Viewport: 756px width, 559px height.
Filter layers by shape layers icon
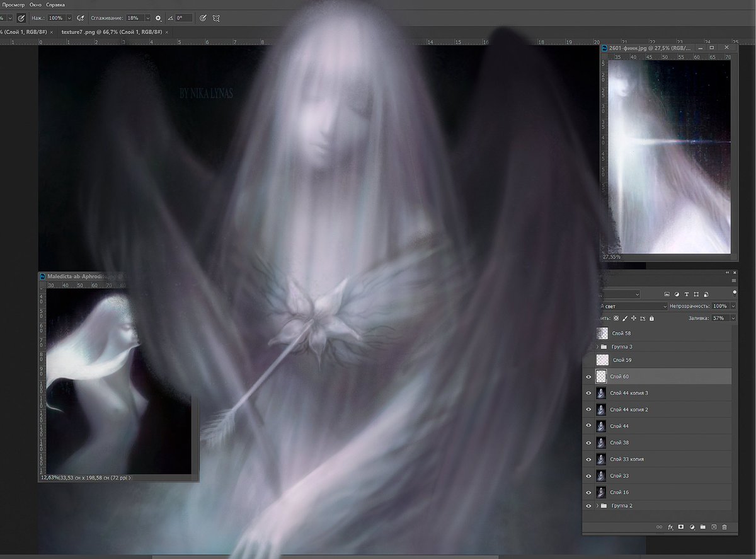pyautogui.click(x=696, y=294)
